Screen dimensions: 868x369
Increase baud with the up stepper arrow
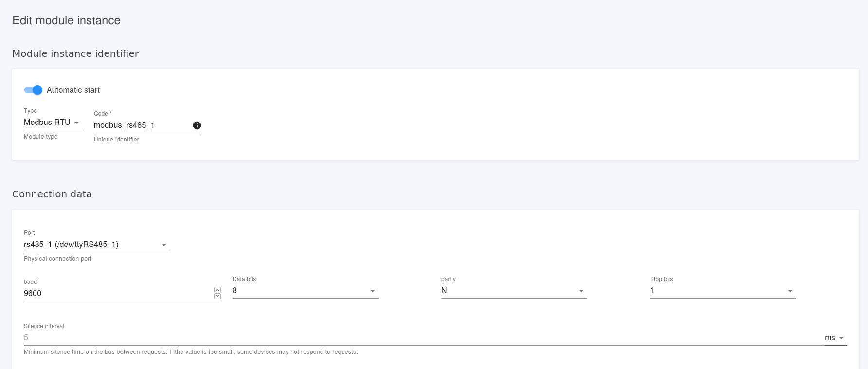tap(217, 290)
